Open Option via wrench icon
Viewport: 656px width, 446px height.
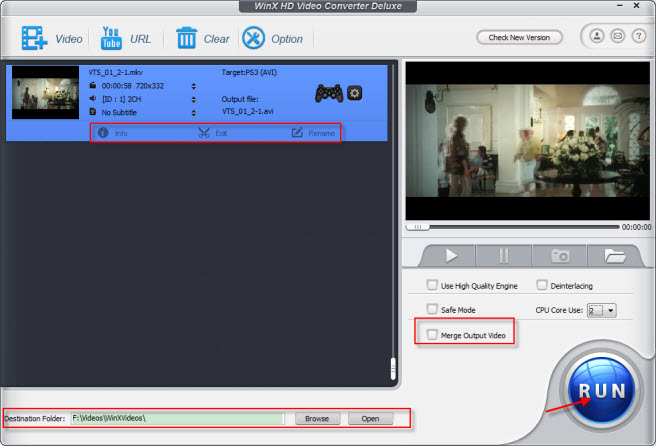coord(254,38)
